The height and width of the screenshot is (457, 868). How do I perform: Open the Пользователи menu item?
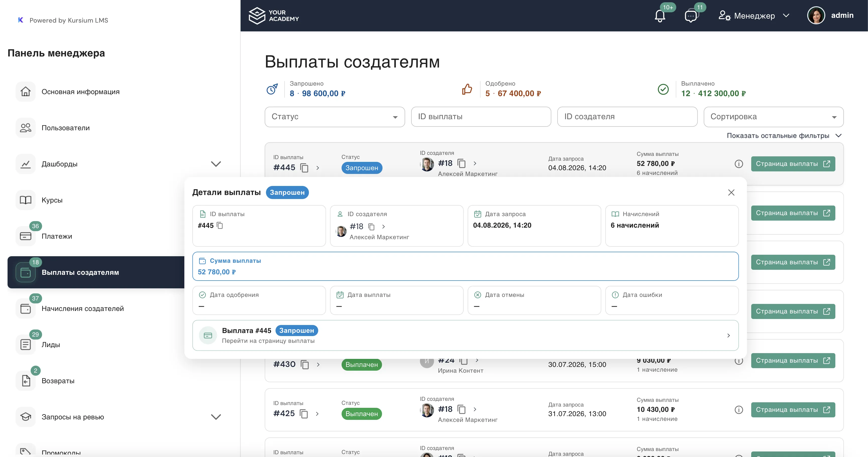(120, 128)
